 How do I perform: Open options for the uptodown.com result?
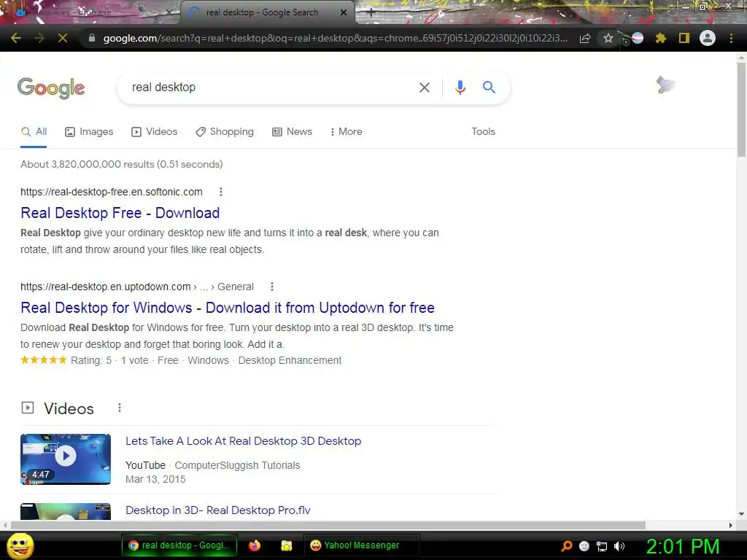point(272,287)
